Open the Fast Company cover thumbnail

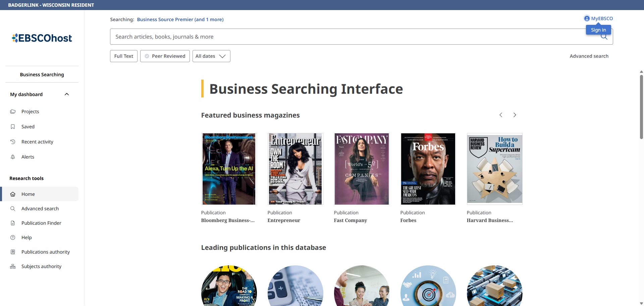pyautogui.click(x=362, y=169)
